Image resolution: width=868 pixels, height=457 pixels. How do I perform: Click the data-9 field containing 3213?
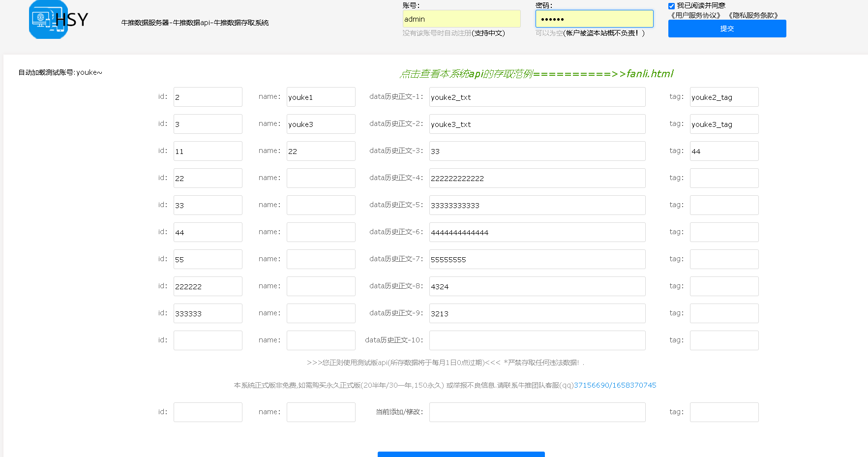pos(538,313)
